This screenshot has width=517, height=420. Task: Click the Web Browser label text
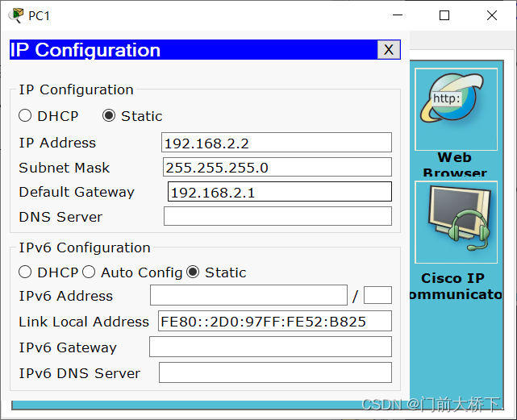[x=455, y=164]
